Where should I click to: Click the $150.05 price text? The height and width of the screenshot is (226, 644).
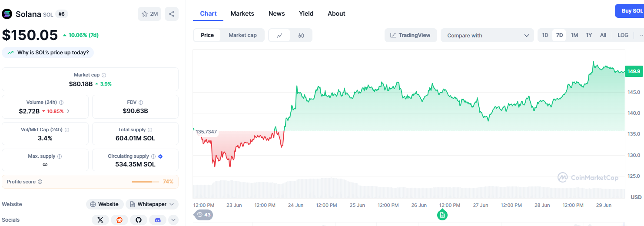click(30, 35)
